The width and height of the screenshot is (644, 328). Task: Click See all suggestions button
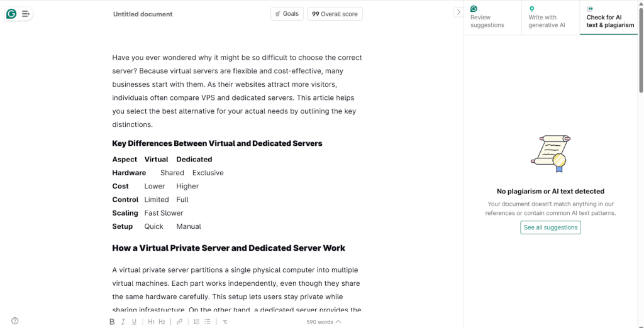550,227
